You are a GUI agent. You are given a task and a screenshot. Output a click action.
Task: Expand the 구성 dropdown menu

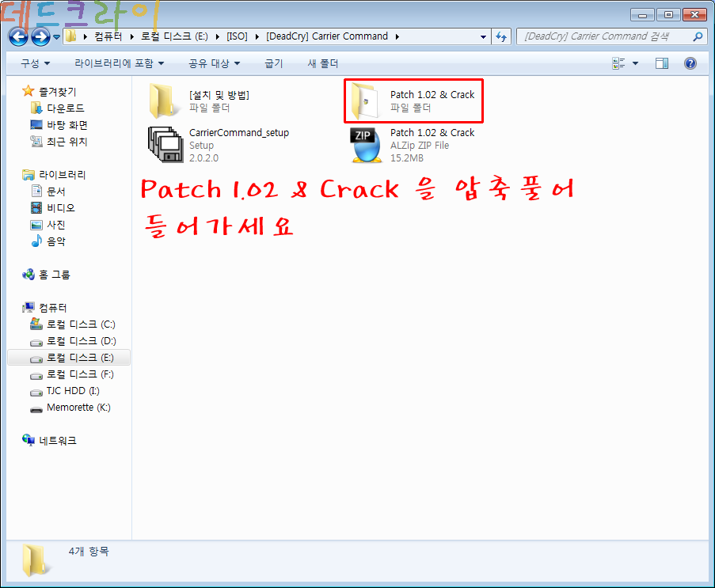[36, 63]
